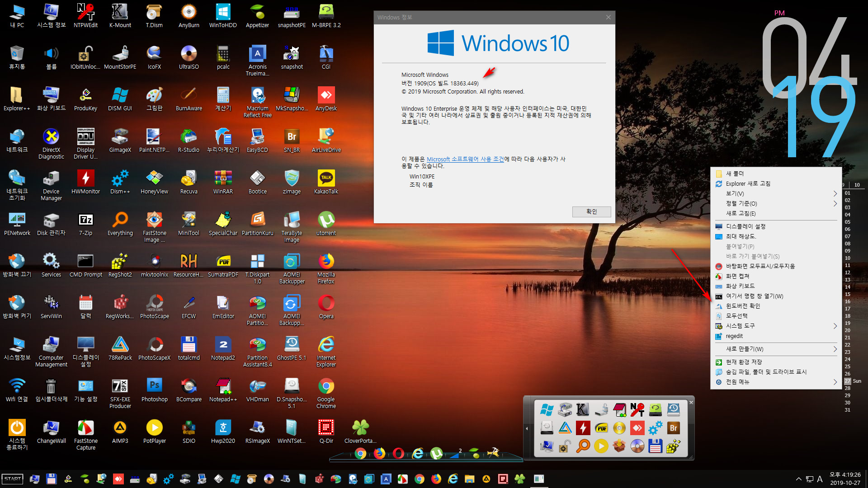This screenshot has height=488, width=868.
Task: Select 최대 해상도 menu entry
Action: pyautogui.click(x=776, y=236)
